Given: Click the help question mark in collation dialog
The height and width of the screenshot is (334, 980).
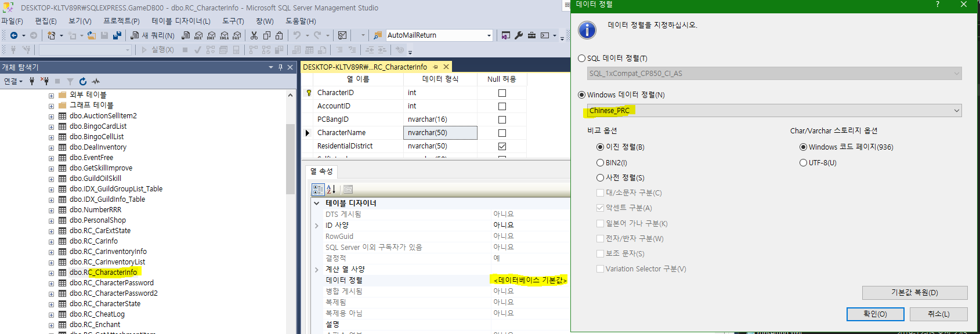Looking at the screenshot, I should click(x=938, y=5).
